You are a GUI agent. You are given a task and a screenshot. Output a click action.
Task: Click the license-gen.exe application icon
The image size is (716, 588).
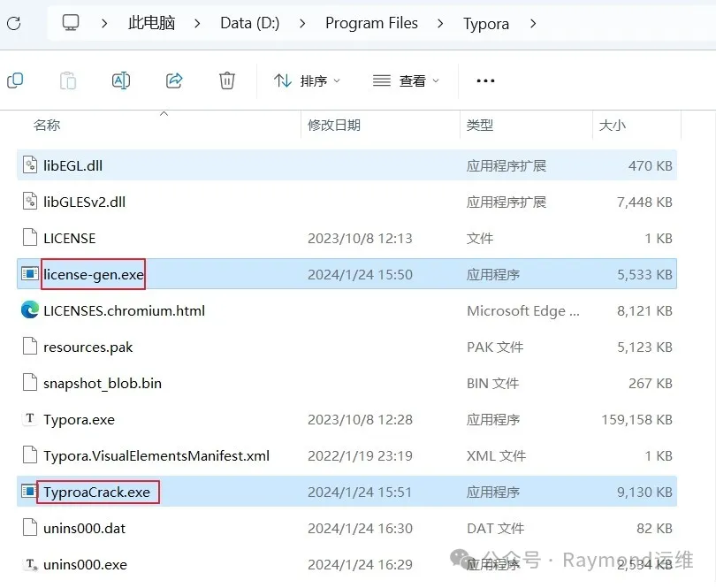(30, 274)
